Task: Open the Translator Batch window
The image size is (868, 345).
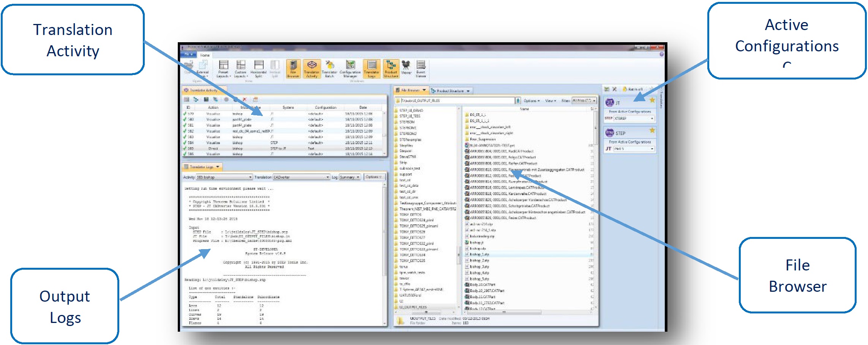Action: (x=329, y=69)
